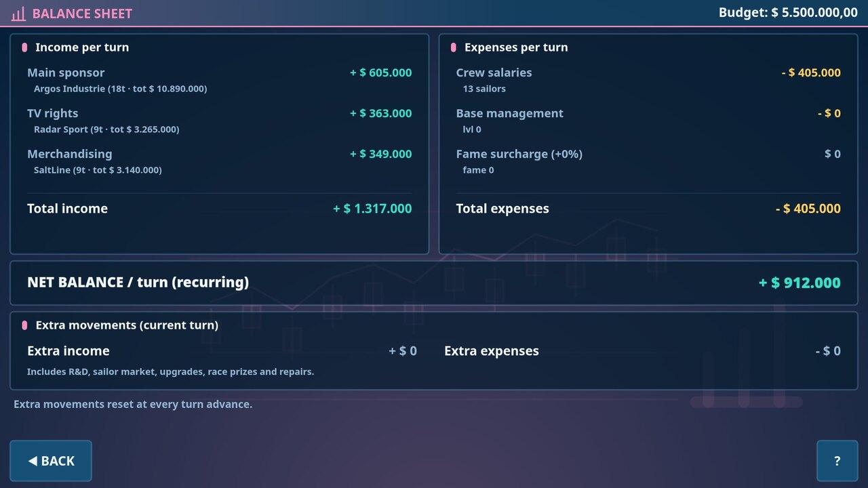
Task: Click the Income per turn header
Action: click(x=82, y=47)
